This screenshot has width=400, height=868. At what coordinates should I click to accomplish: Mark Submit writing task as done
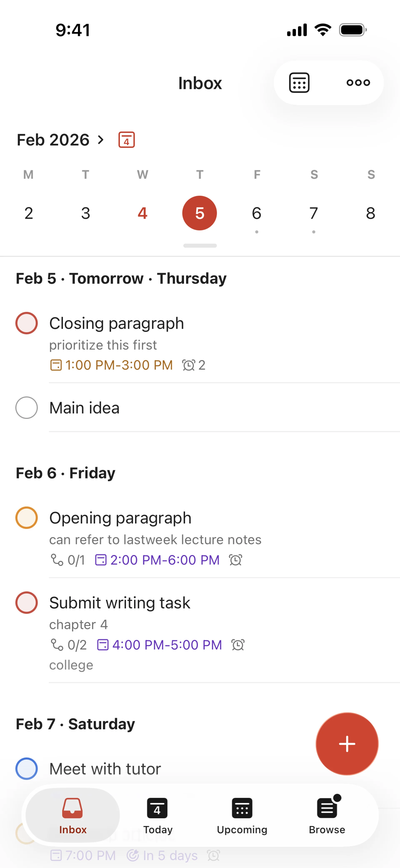[27, 603]
